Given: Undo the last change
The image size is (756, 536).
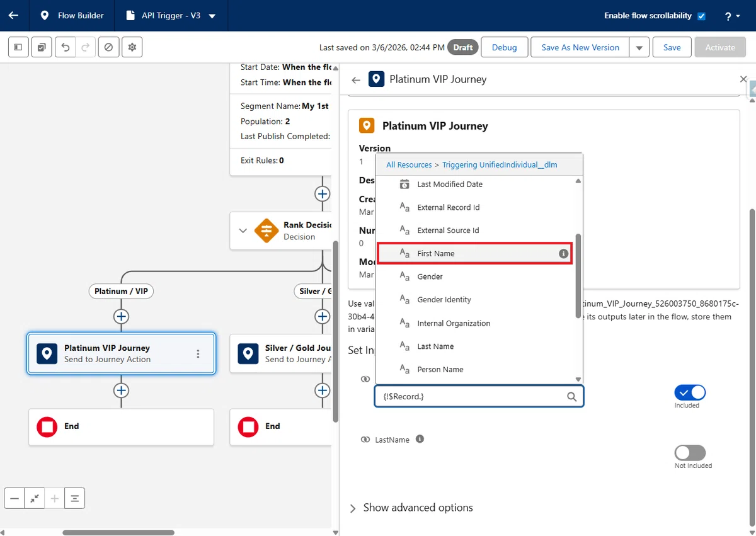Looking at the screenshot, I should pos(66,47).
